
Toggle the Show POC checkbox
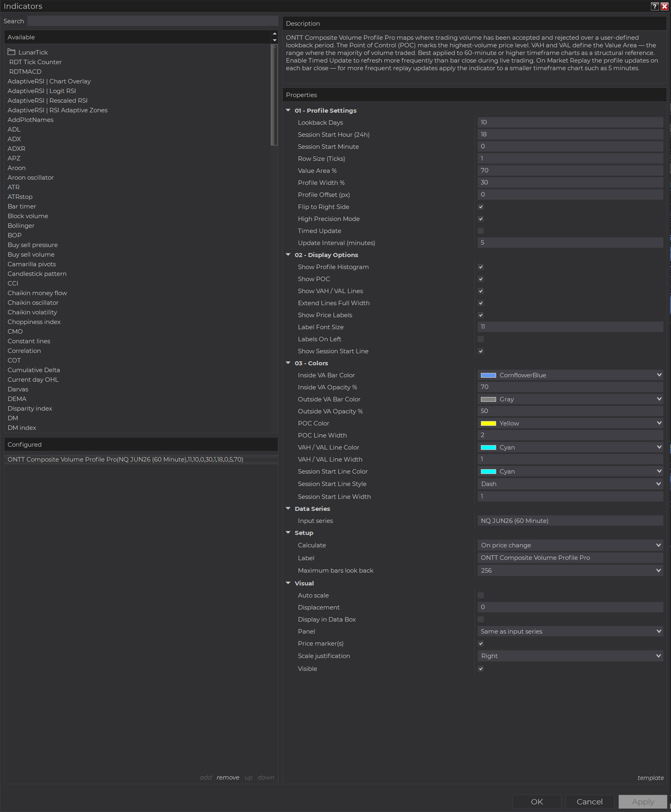point(480,279)
